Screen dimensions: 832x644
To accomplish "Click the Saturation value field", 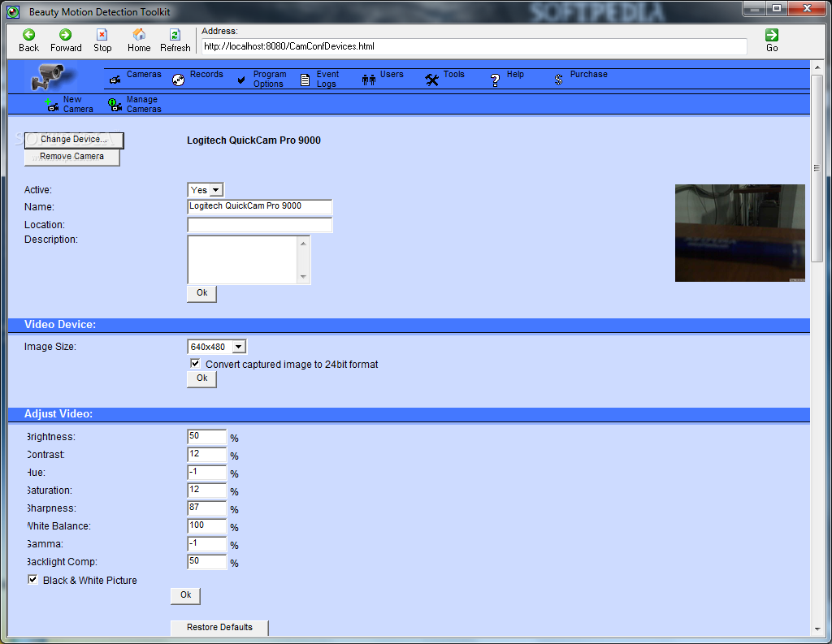I will [207, 491].
